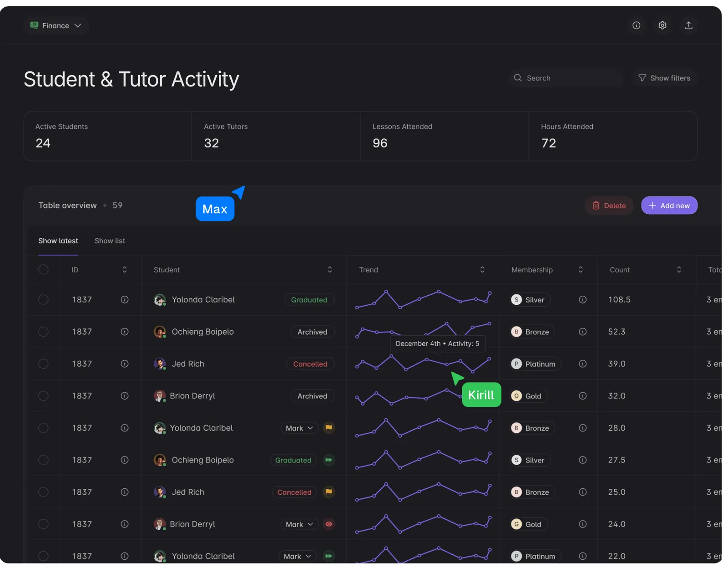Select row checkbox for Jed Rich 39.0
This screenshot has height=568, width=728.
click(x=43, y=364)
